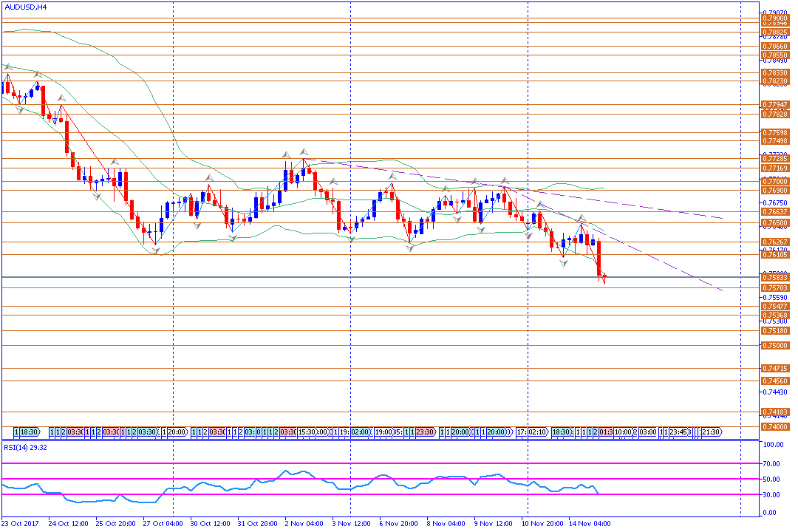
Task: Select the 0.78660 price level label
Action: pyautogui.click(x=775, y=47)
